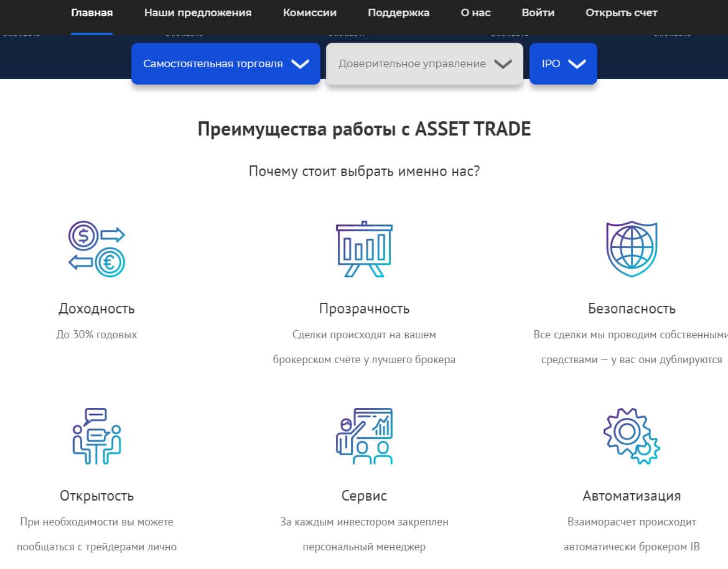Click the Открытость heading
This screenshot has height=569, width=728.
96,496
